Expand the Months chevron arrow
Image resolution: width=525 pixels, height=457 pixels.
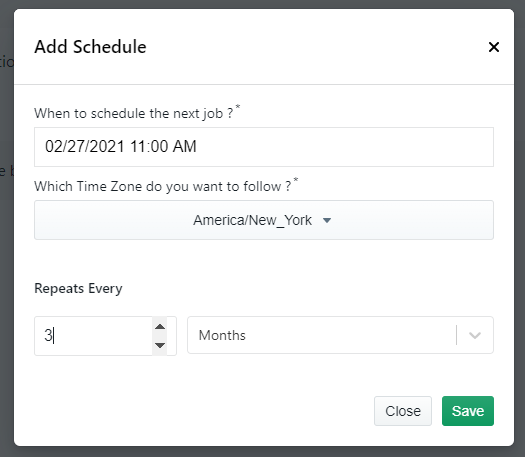[x=475, y=335]
